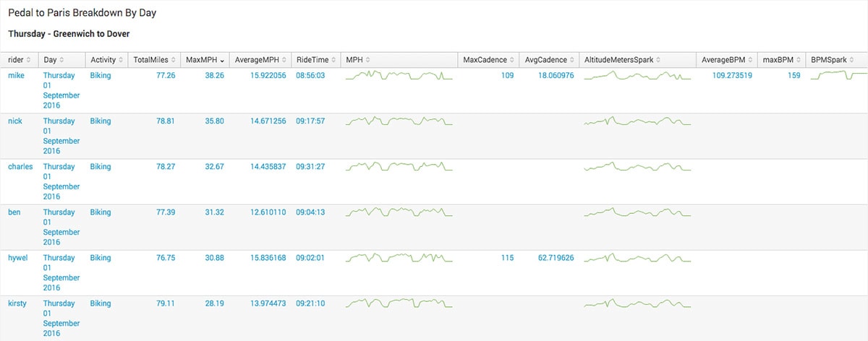The width and height of the screenshot is (868, 341).
Task: Click ben's TotalMiles value 77.39
Action: pos(166,212)
